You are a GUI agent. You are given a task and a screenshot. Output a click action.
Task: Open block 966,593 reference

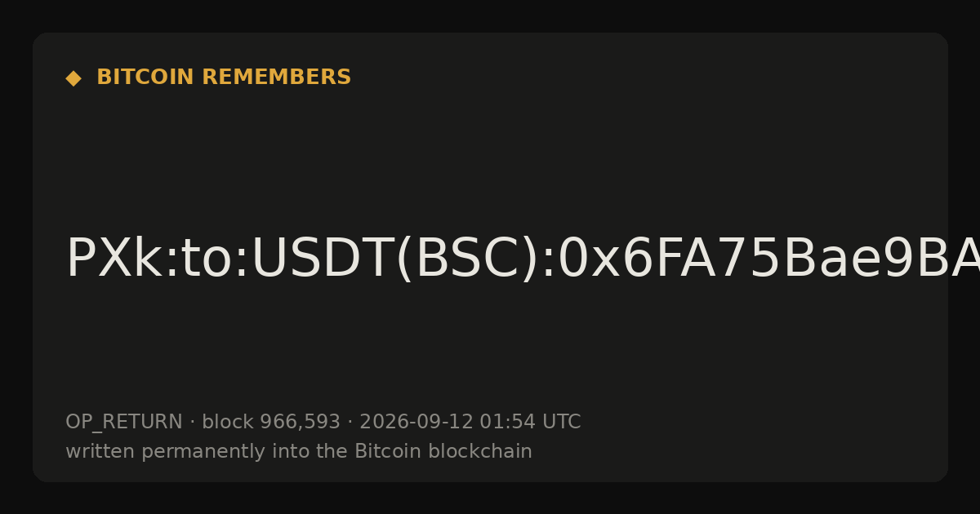point(271,423)
